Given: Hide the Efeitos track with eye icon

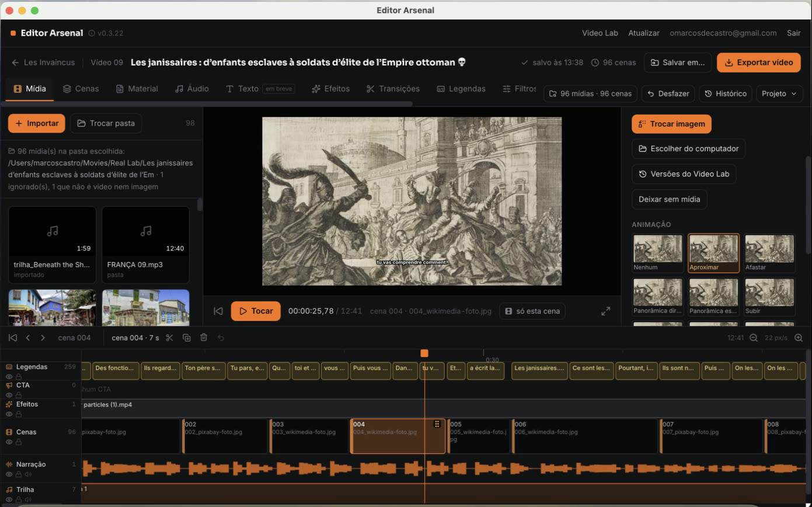Looking at the screenshot, I should tap(9, 414).
